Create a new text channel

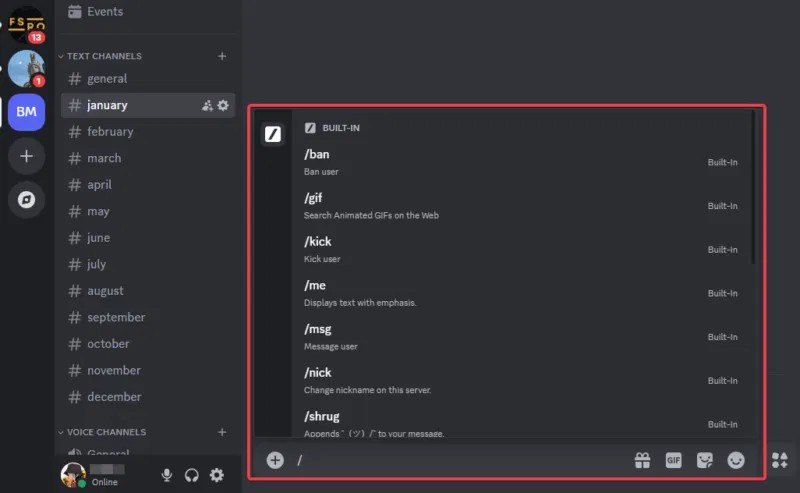[x=222, y=56]
